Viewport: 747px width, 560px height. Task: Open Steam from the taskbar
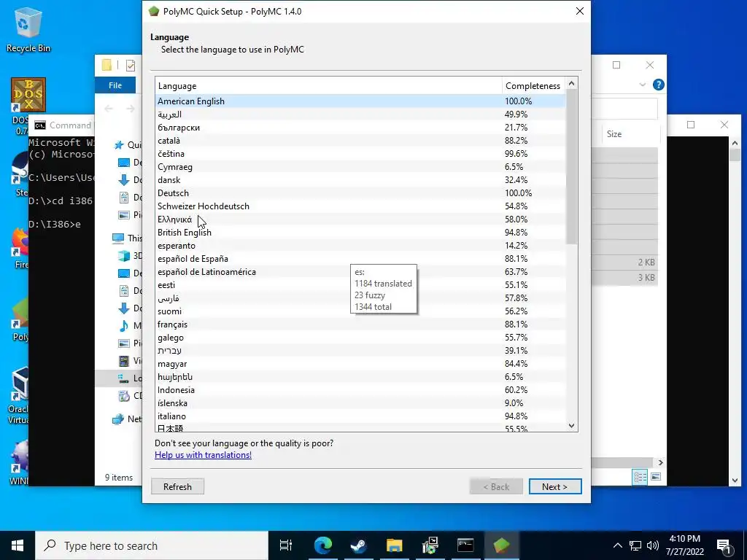(358, 545)
